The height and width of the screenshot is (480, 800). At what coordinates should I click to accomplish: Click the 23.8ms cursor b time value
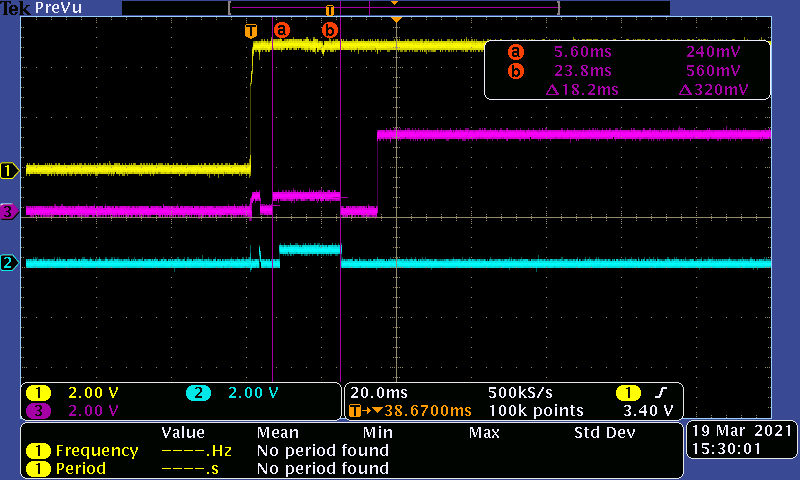pos(583,71)
